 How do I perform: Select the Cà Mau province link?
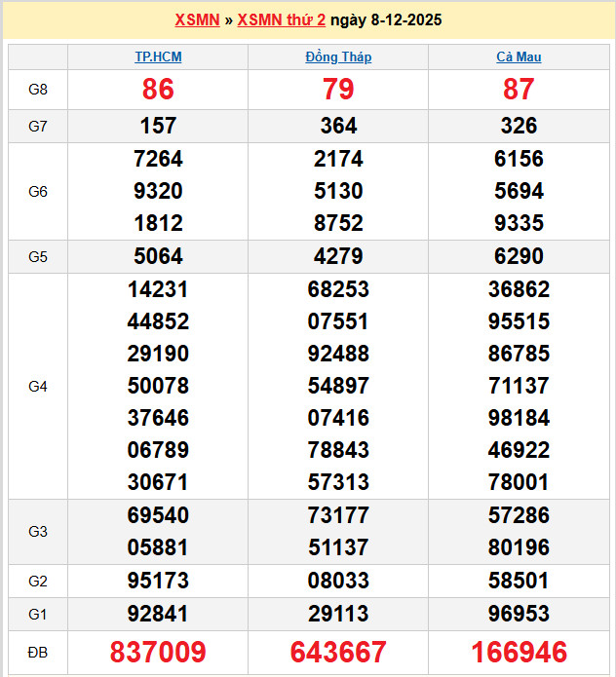tap(519, 56)
